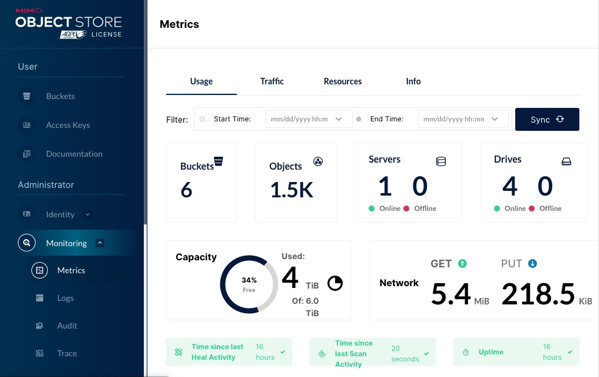Click the Audit icon in sidebar
The width and height of the screenshot is (599, 377).
tap(39, 325)
